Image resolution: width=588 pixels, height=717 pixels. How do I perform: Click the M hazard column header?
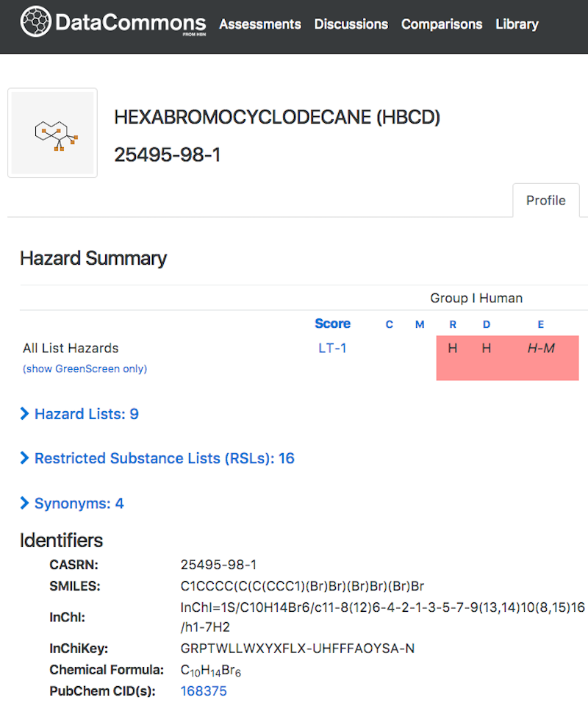(x=420, y=325)
